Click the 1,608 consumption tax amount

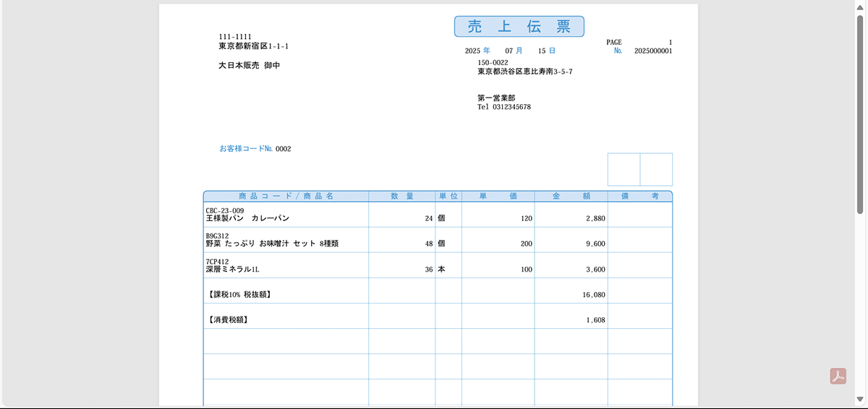[x=596, y=320]
